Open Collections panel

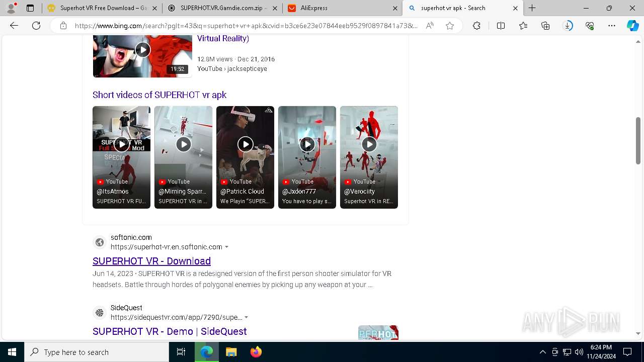(x=545, y=26)
